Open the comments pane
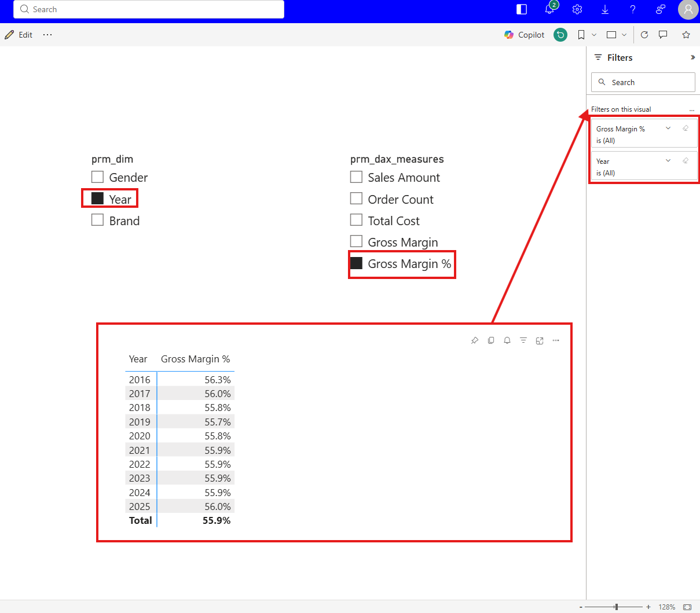Viewport: 700px width, 613px height. [663, 35]
